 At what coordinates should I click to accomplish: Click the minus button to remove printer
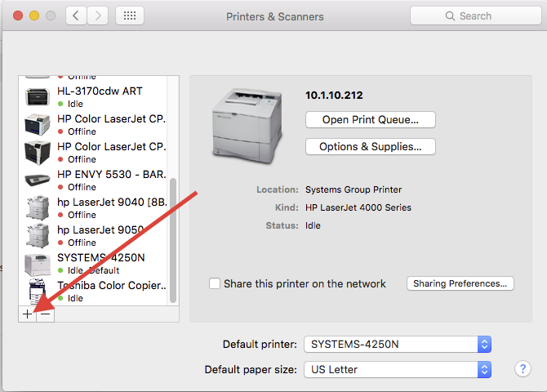click(45, 314)
